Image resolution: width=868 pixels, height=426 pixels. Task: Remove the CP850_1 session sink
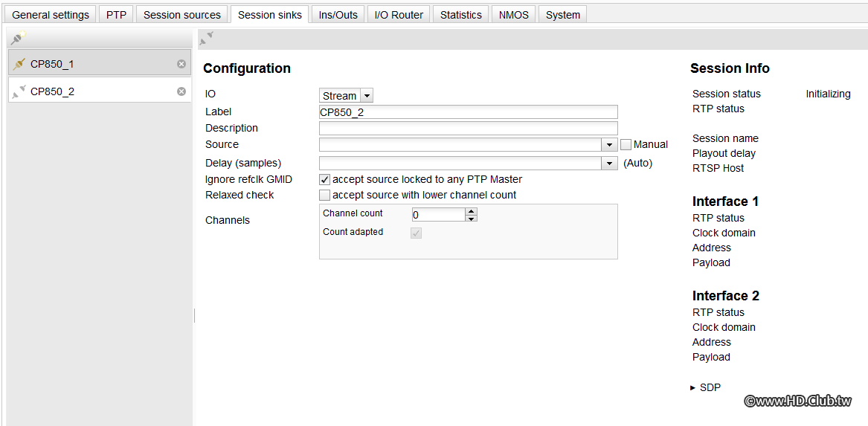point(181,64)
